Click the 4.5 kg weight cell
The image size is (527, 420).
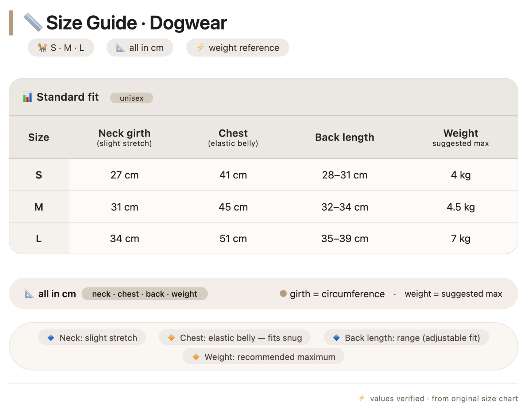(x=461, y=207)
